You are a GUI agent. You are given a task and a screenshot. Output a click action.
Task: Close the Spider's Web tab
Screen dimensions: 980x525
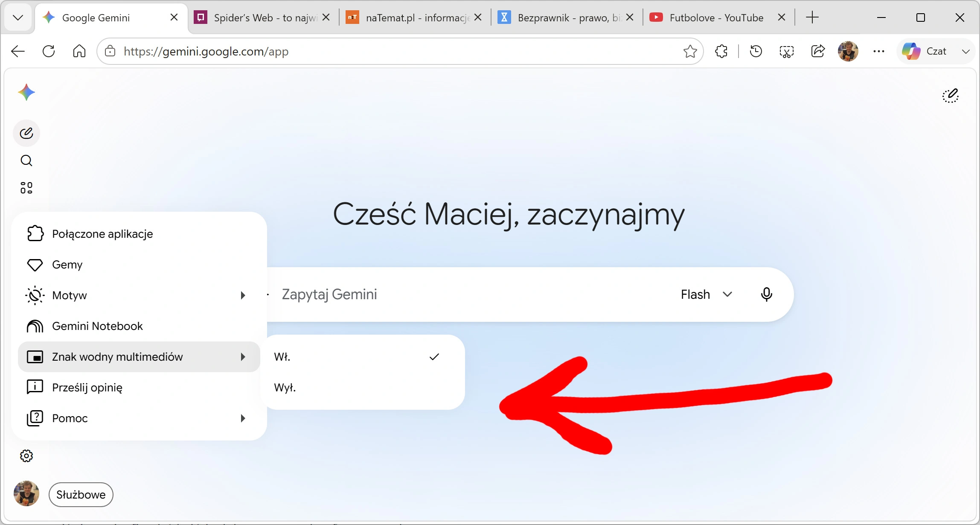(326, 17)
